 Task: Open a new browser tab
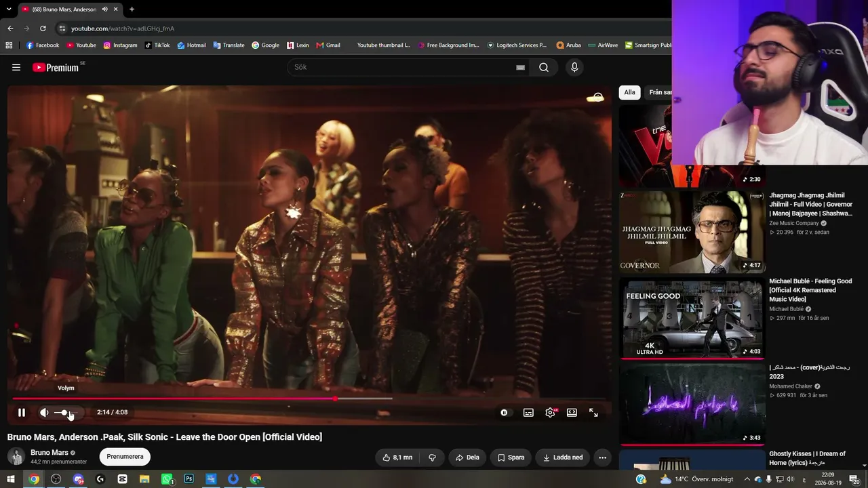tap(132, 9)
